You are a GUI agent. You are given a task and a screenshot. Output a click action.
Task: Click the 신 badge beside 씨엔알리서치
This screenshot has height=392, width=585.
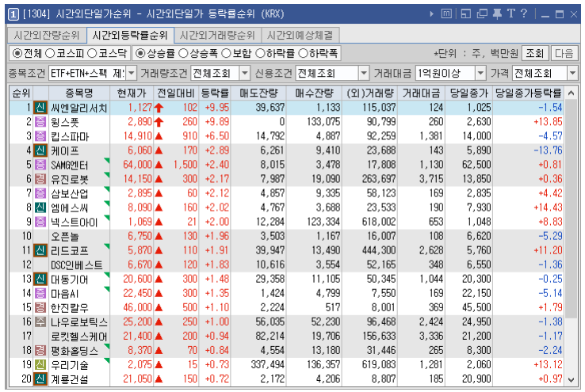click(x=40, y=108)
